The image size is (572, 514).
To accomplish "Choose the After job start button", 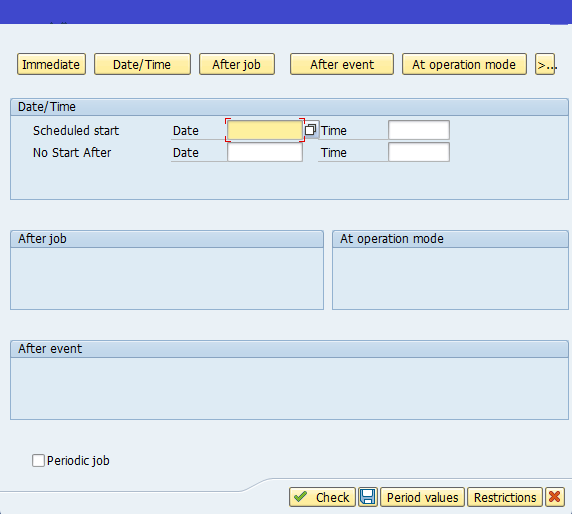I will coord(237,64).
